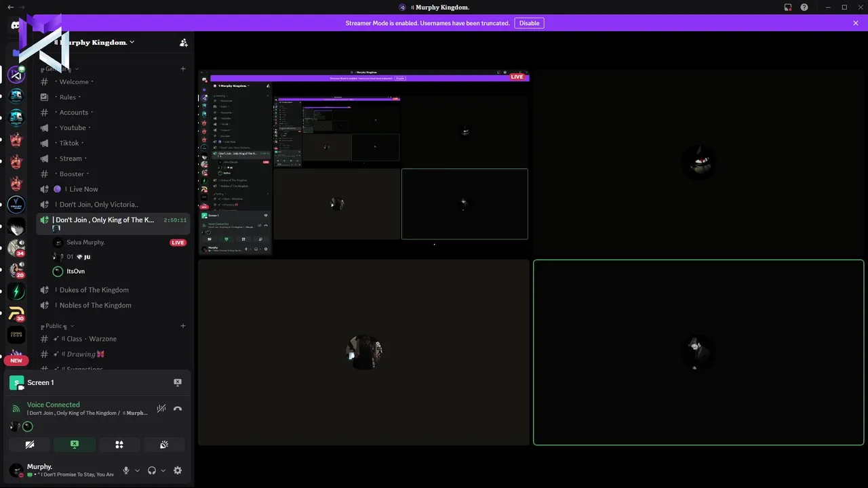
Task: Focus the participant tile below the stream preview
Action: point(363,352)
